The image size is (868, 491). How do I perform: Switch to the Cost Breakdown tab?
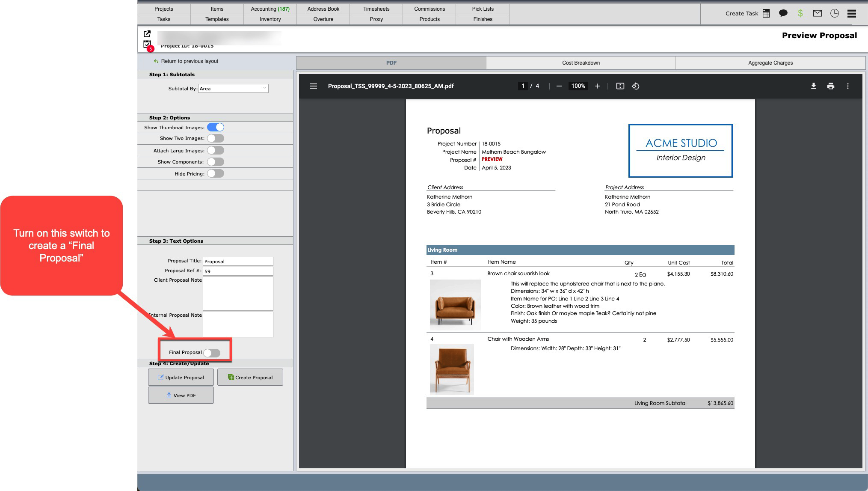pyautogui.click(x=581, y=62)
